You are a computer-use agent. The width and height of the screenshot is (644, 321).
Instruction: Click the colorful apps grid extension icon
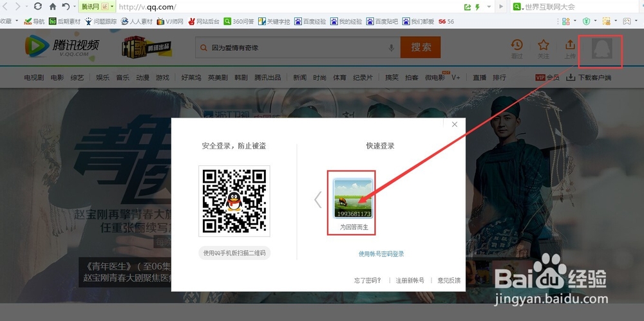[x=566, y=21]
